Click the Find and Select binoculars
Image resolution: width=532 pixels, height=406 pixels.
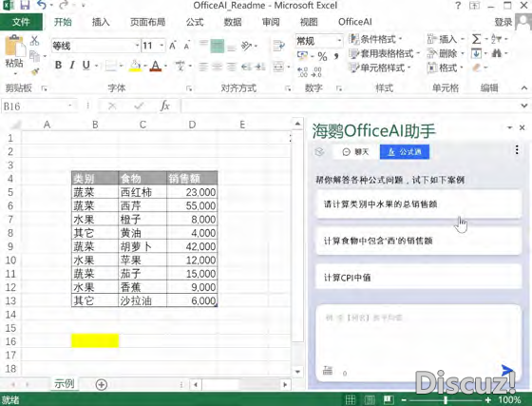coord(497,53)
